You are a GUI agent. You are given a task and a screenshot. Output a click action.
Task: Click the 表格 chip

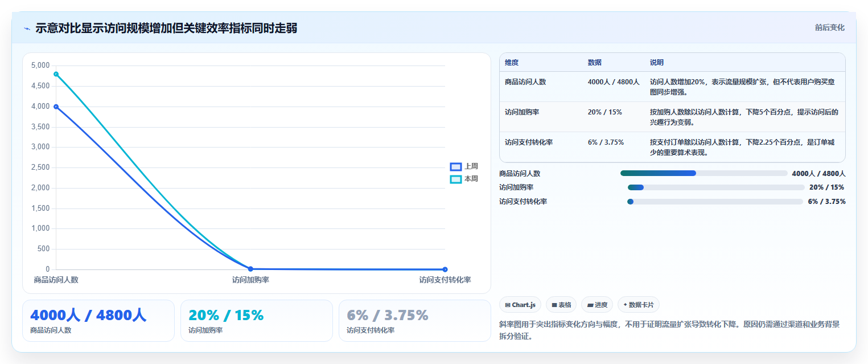[561, 305]
